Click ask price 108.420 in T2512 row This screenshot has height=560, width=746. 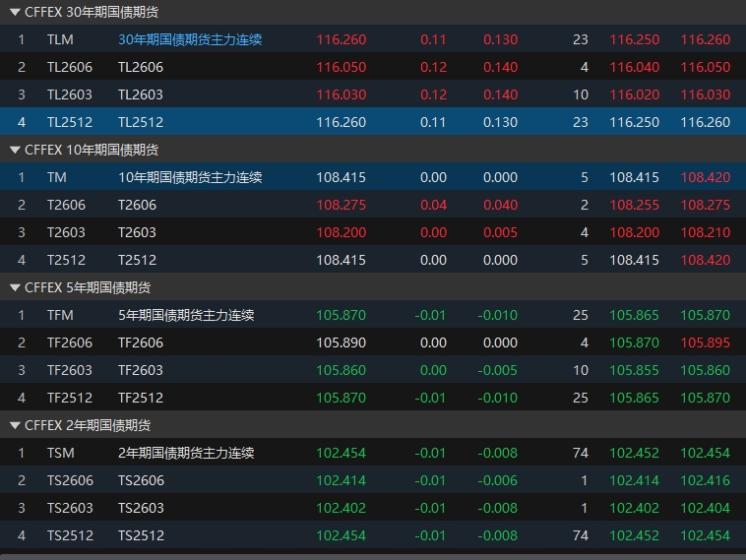(705, 260)
